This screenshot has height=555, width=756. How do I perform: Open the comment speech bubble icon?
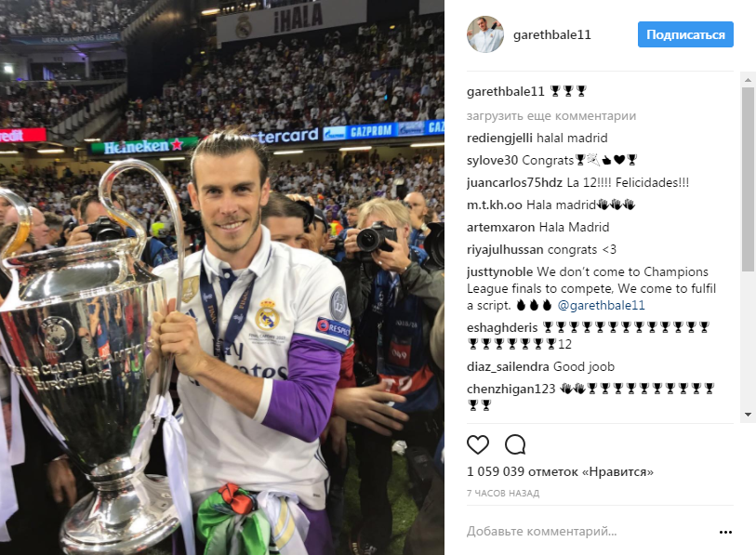coord(515,444)
